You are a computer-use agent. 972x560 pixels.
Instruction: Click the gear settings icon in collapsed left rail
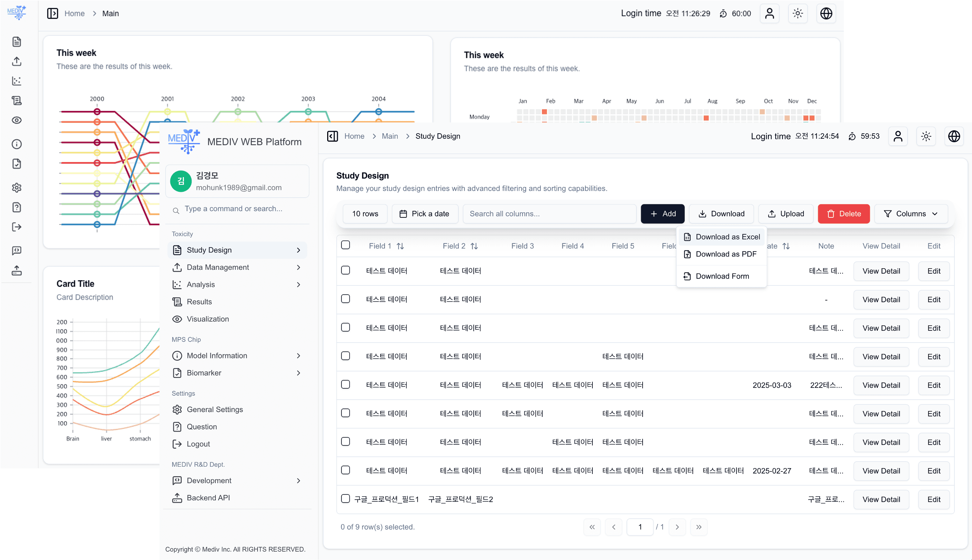coord(16,188)
